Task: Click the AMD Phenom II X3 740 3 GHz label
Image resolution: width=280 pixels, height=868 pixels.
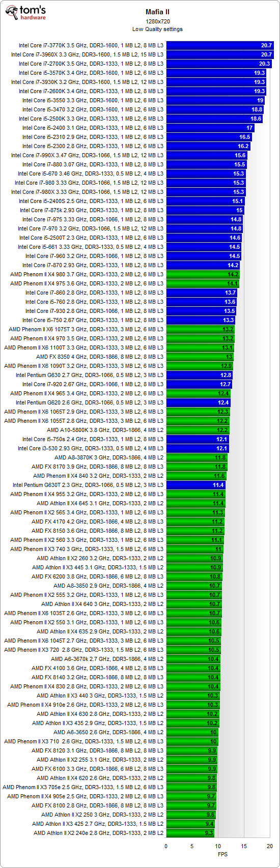Action: [87, 549]
